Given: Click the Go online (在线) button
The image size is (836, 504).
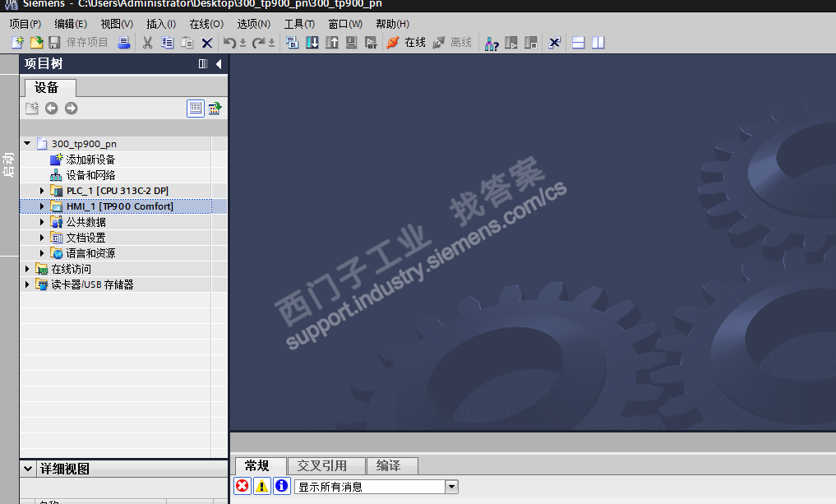Looking at the screenshot, I should pyautogui.click(x=406, y=42).
